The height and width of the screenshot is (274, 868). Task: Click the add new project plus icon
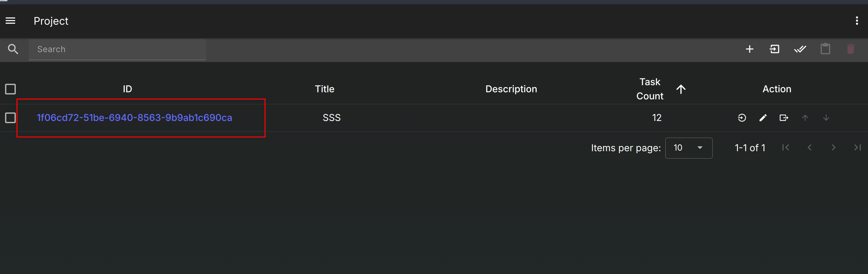click(749, 49)
